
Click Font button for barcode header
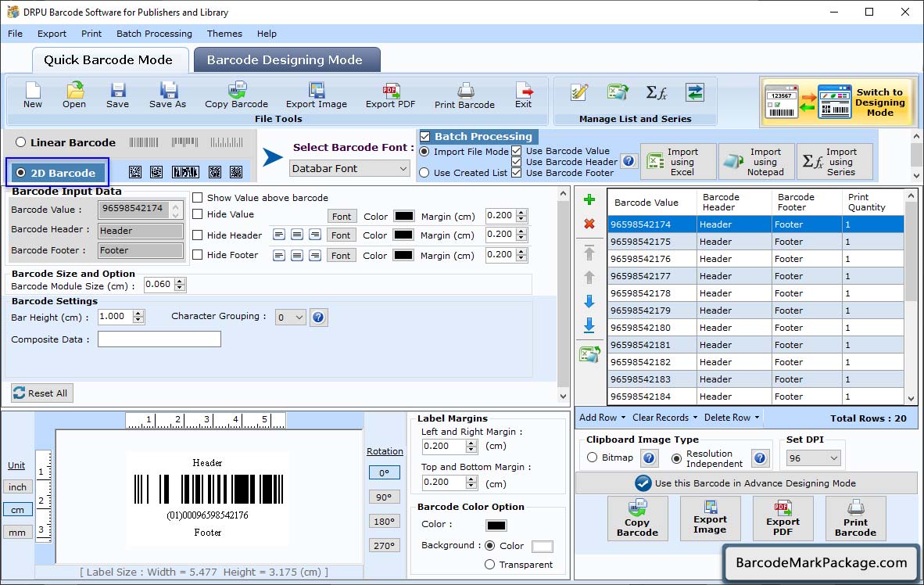(x=341, y=235)
